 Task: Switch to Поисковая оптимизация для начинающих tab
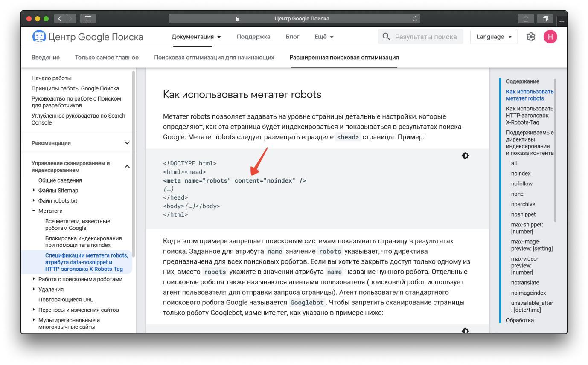(214, 57)
